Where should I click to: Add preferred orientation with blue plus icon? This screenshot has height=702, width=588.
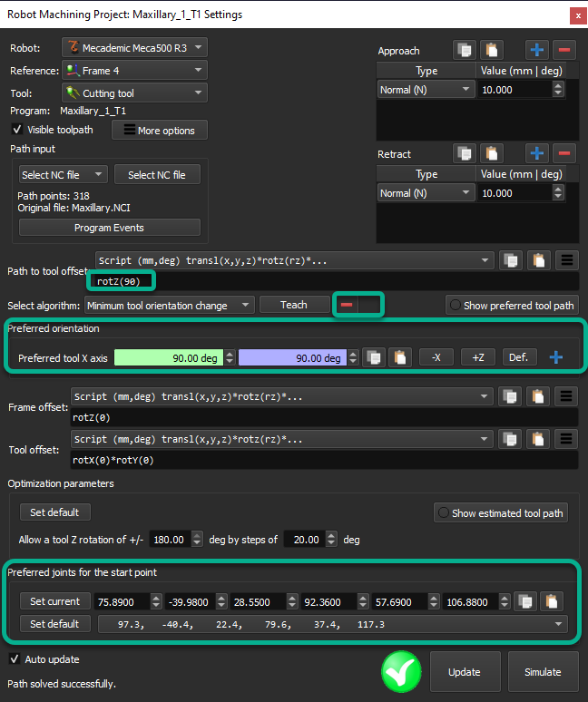coord(555,357)
